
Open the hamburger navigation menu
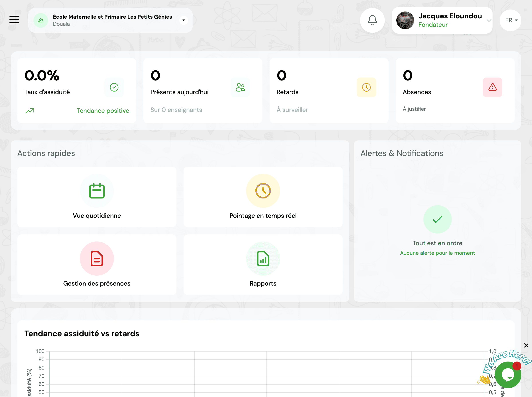pos(14,19)
